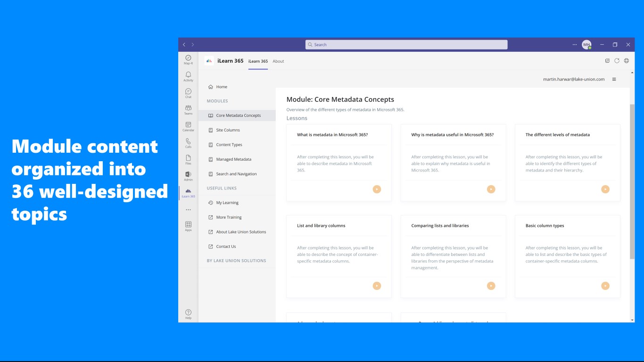Switch to the iLearn 365 tab
Image resolution: width=644 pixels, height=362 pixels.
point(258,61)
